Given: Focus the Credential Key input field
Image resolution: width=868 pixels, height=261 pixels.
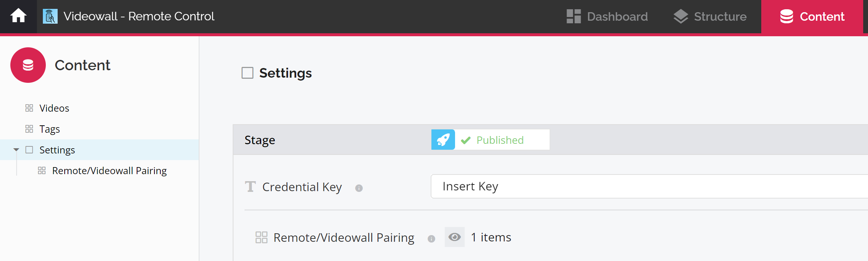Looking at the screenshot, I should point(649,186).
